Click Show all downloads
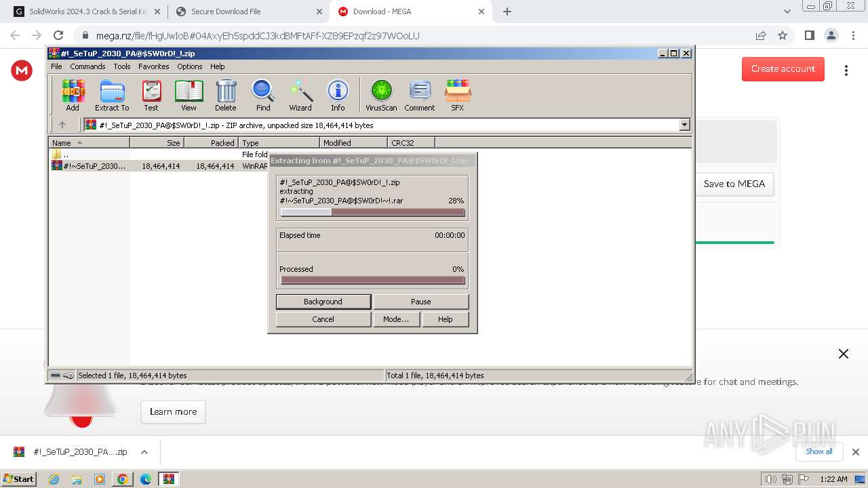 (819, 451)
